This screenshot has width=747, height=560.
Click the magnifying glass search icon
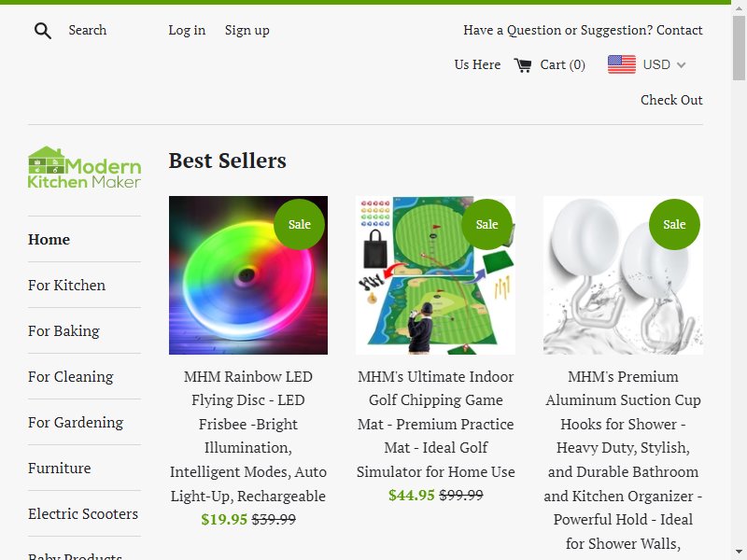42,31
